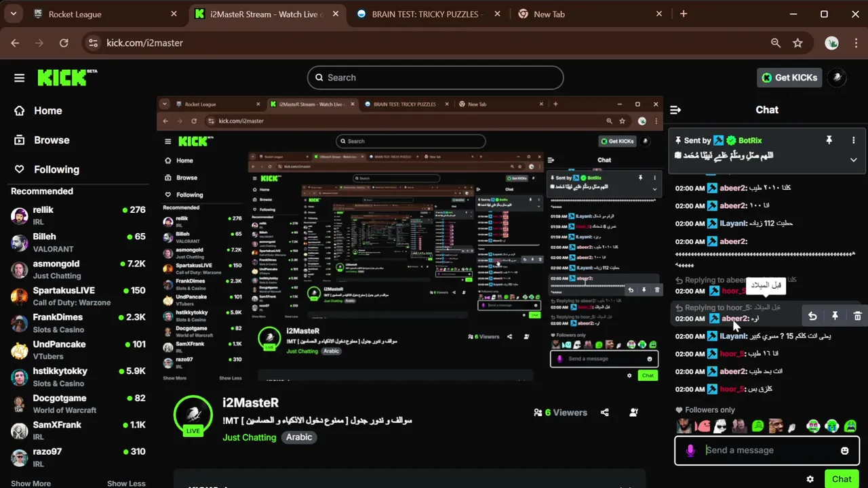
Task: Open the pinned message three-dot options
Action: (x=853, y=140)
